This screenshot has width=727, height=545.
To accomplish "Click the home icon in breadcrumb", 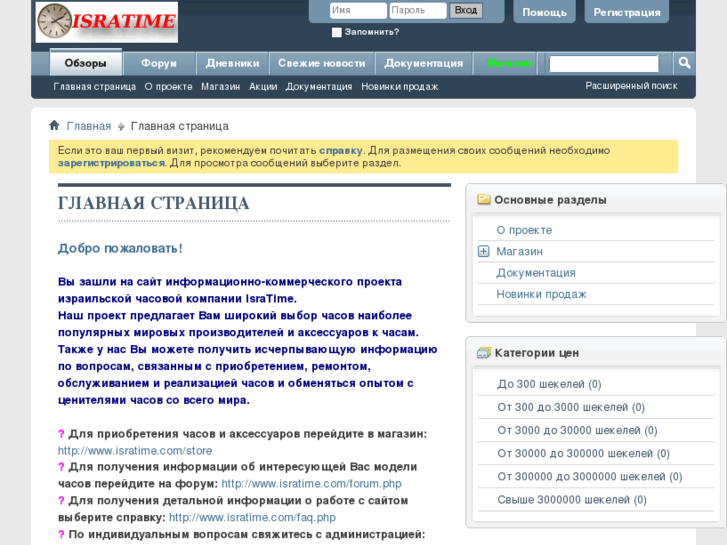I will [54, 125].
